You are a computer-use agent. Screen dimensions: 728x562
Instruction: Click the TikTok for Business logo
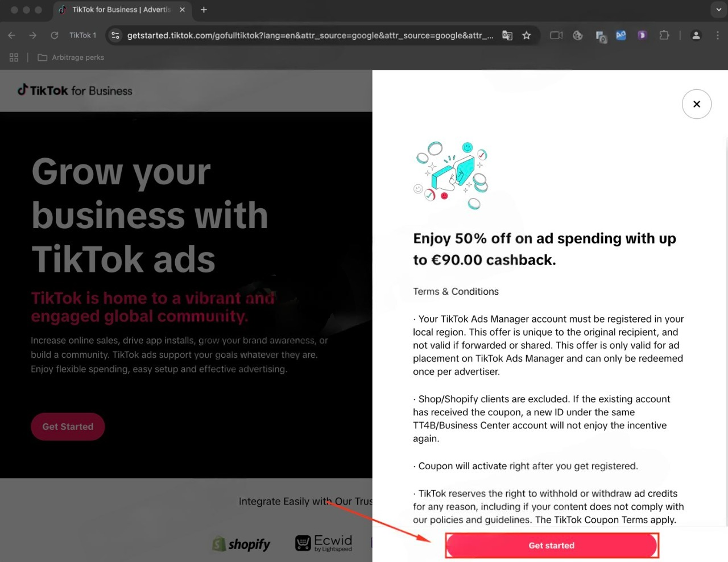(75, 90)
